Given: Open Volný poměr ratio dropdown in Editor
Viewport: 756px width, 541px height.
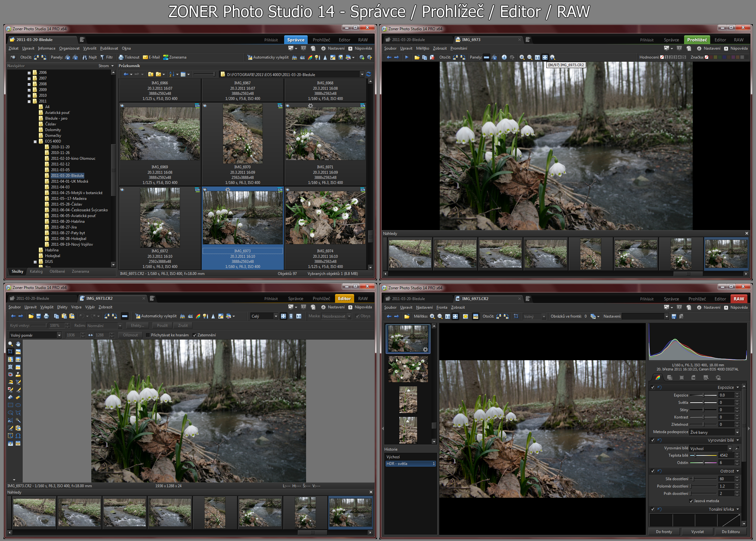Looking at the screenshot, I should click(35, 335).
